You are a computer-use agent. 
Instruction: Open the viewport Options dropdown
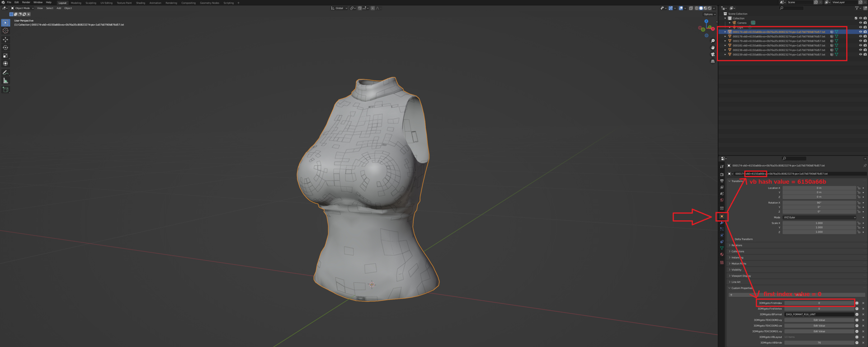click(x=709, y=14)
